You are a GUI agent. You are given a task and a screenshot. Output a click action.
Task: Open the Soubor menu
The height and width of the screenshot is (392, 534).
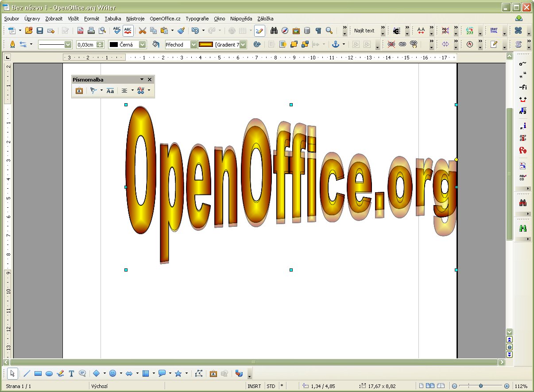pyautogui.click(x=12, y=19)
